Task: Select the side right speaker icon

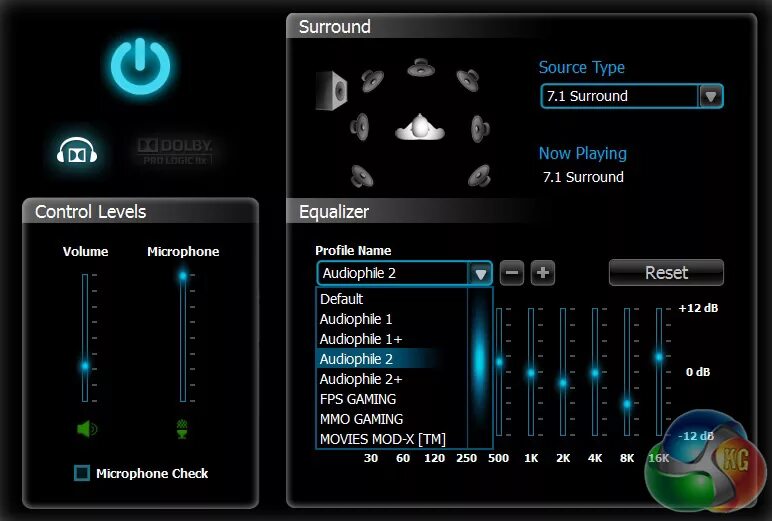Action: tap(480, 129)
